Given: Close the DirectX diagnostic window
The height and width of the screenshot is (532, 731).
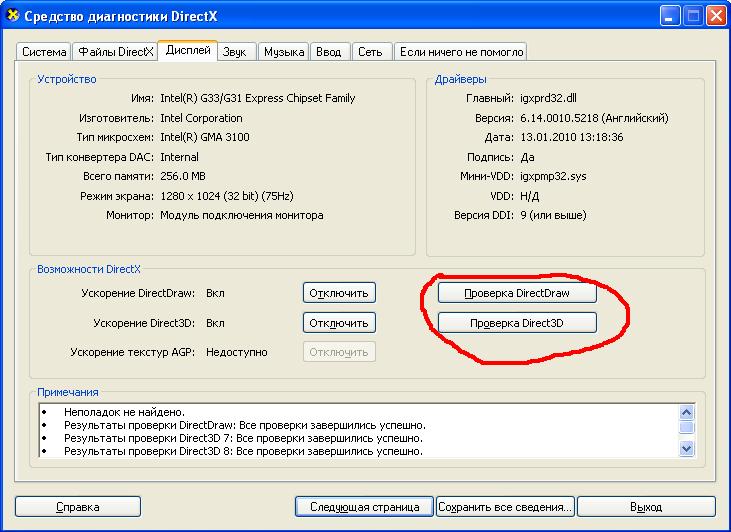Looking at the screenshot, I should point(716,17).
